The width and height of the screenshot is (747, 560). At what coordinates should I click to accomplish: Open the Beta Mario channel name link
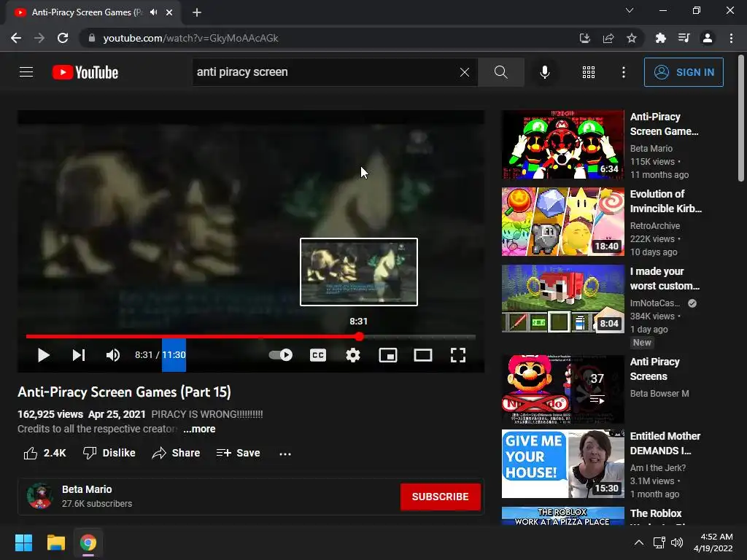pos(87,489)
